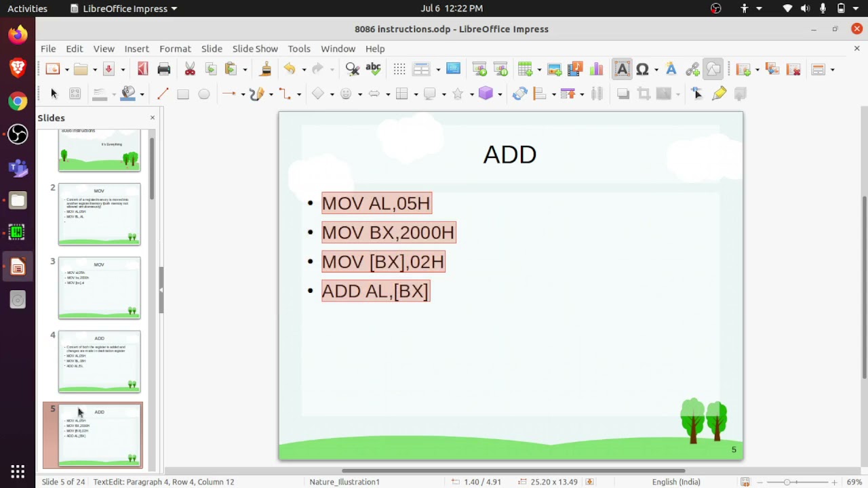The height and width of the screenshot is (488, 868).
Task: Toggle Crop Image mode
Action: pos(644,94)
